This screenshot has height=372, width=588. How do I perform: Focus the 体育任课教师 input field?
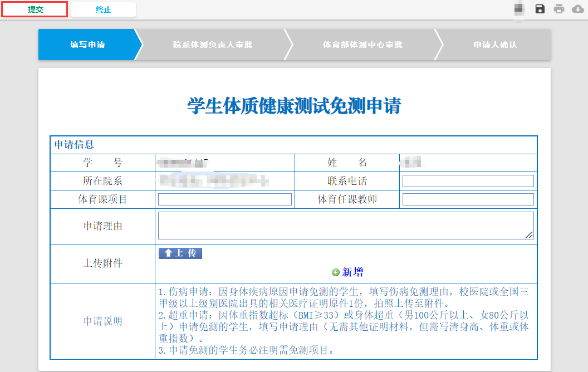click(468, 199)
